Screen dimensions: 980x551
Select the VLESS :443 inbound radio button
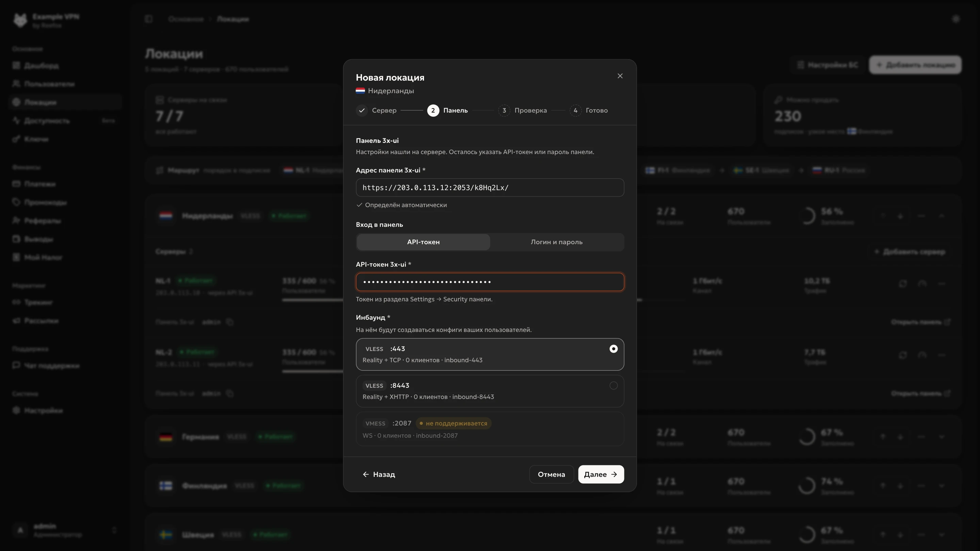pyautogui.click(x=613, y=349)
